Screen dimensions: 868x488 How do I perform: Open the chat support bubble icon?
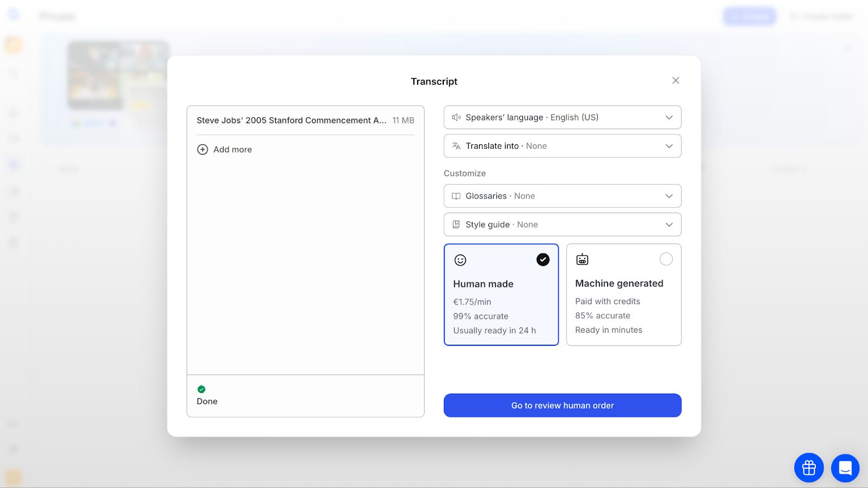(845, 467)
